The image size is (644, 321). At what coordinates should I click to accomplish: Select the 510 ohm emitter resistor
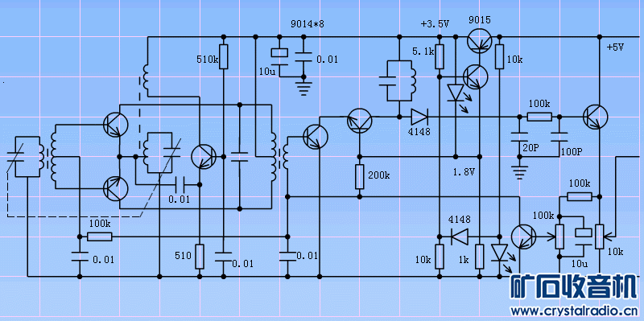coord(199,257)
